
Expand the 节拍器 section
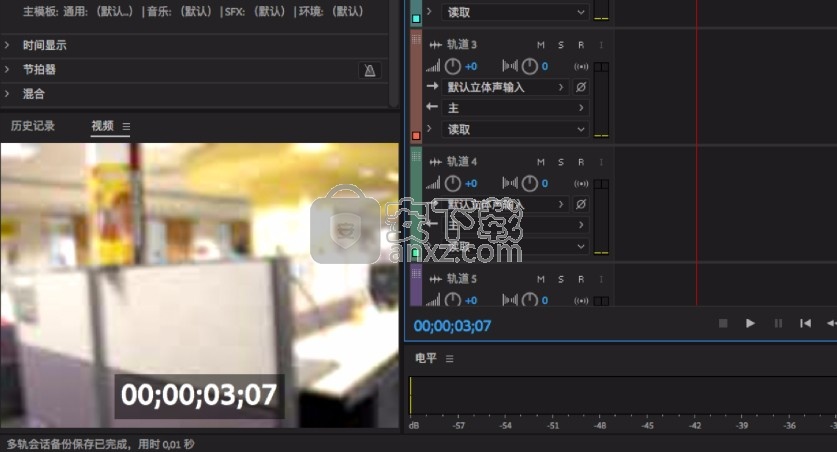coord(7,69)
